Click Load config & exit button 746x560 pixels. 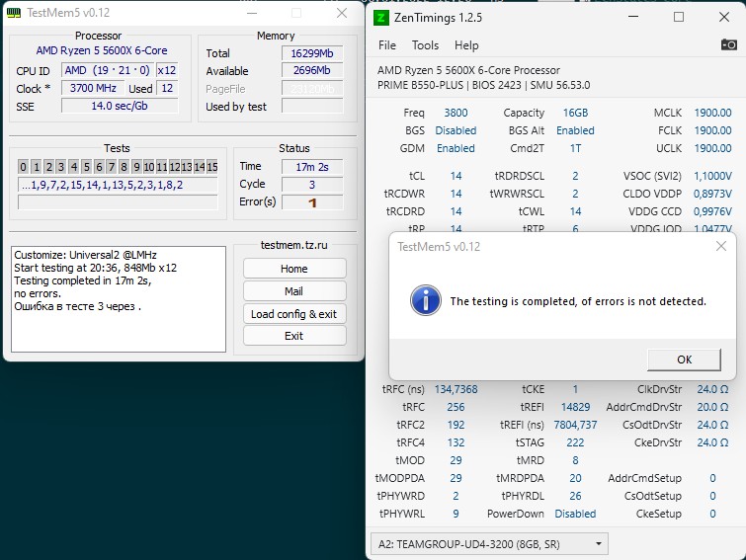click(294, 314)
